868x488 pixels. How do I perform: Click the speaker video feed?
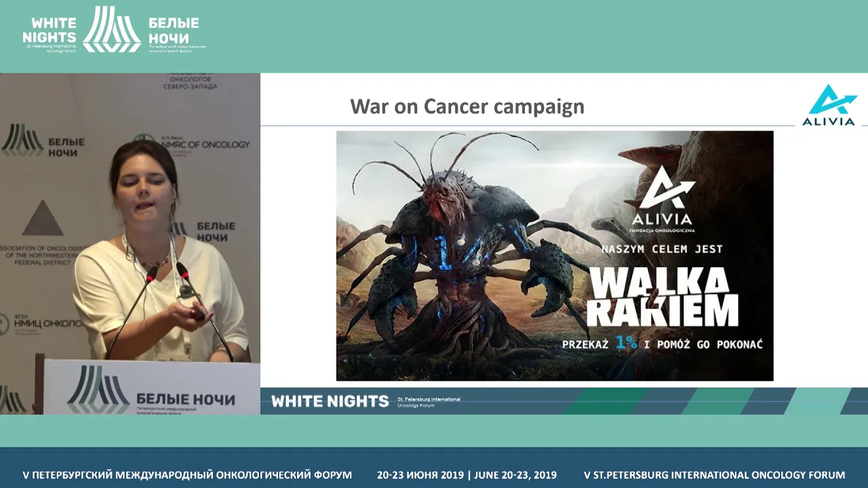click(x=130, y=243)
